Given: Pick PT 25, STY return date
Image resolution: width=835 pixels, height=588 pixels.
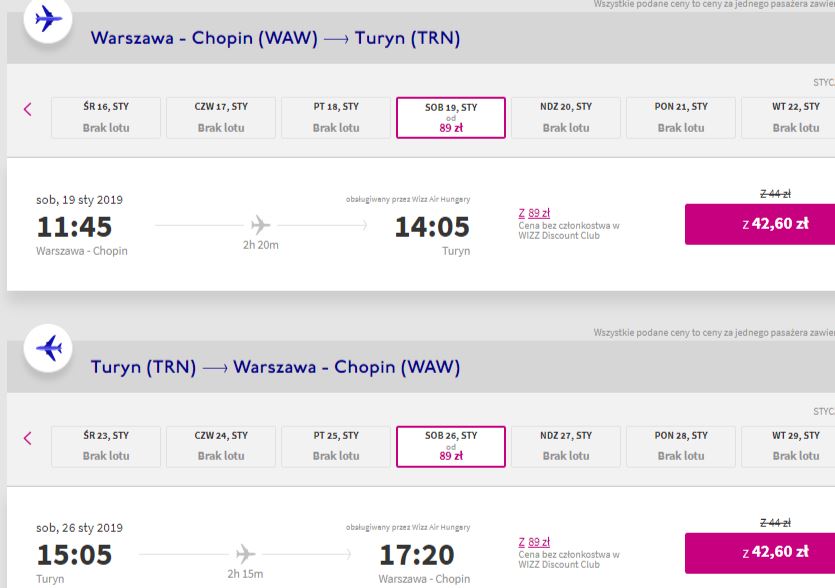Looking at the screenshot, I should (335, 446).
